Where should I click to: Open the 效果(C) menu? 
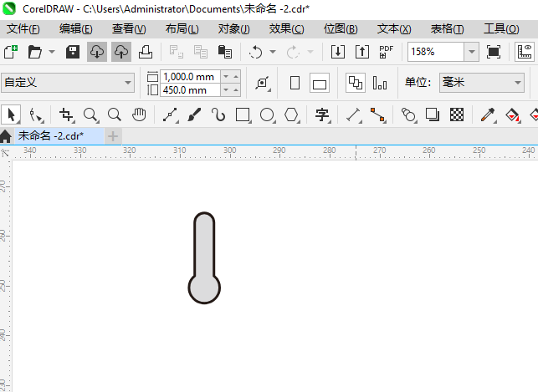click(286, 29)
